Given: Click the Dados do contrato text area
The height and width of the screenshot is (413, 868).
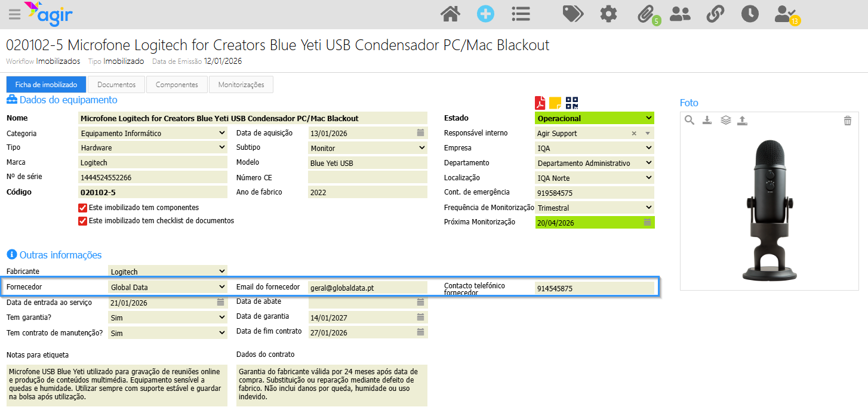Looking at the screenshot, I should click(332, 386).
